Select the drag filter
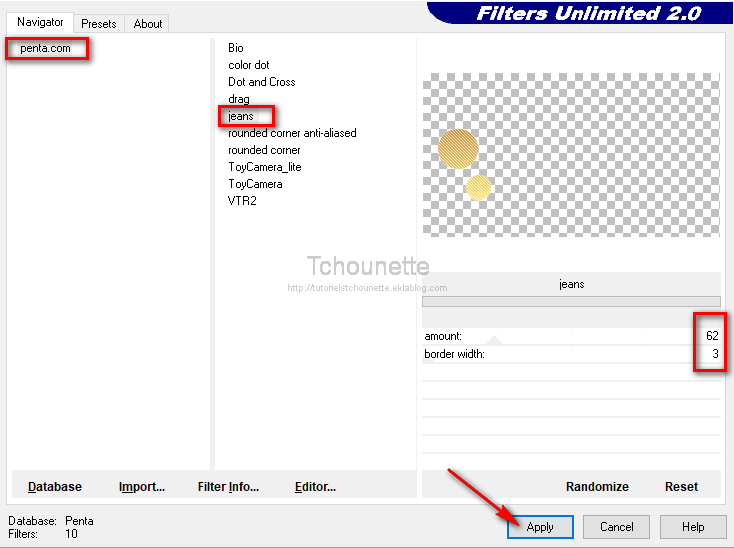 tap(239, 99)
